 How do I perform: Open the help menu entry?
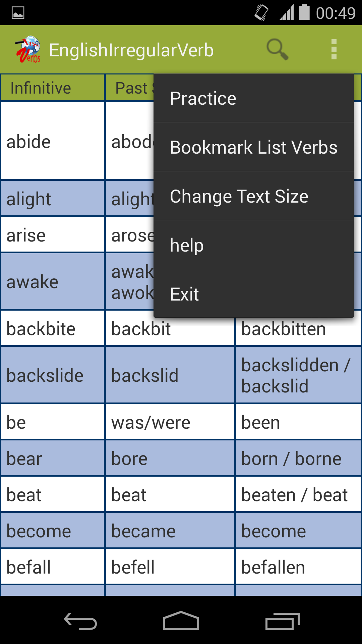pos(186,245)
